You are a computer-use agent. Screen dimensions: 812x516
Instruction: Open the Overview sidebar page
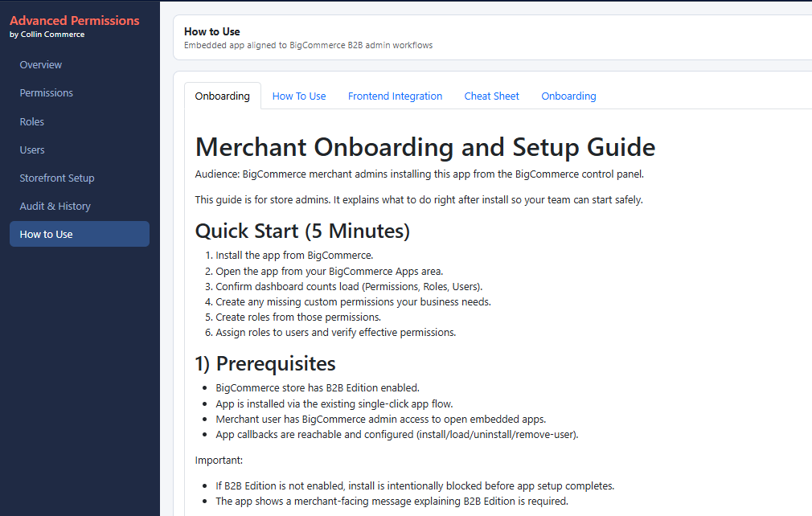[80, 64]
